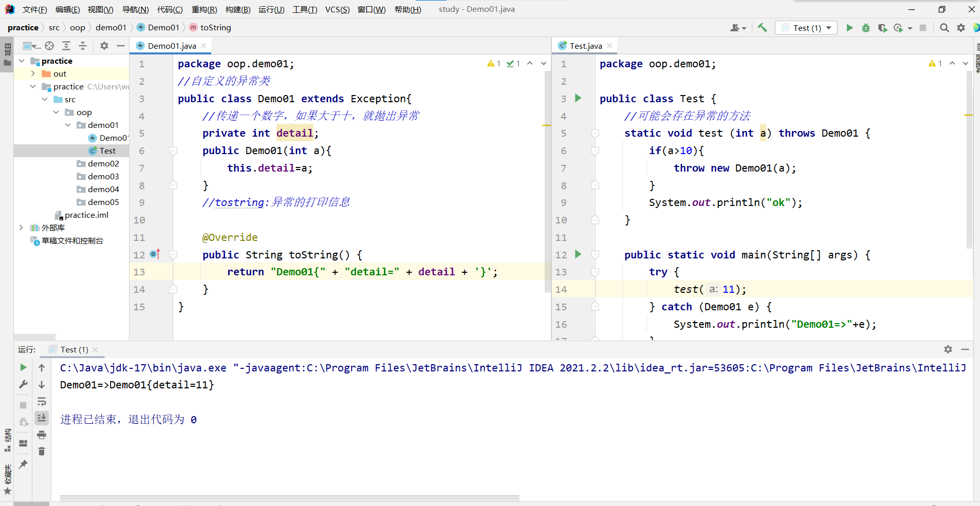Click toString in the breadcrumb bar
This screenshot has height=506, width=980.
tap(215, 27)
